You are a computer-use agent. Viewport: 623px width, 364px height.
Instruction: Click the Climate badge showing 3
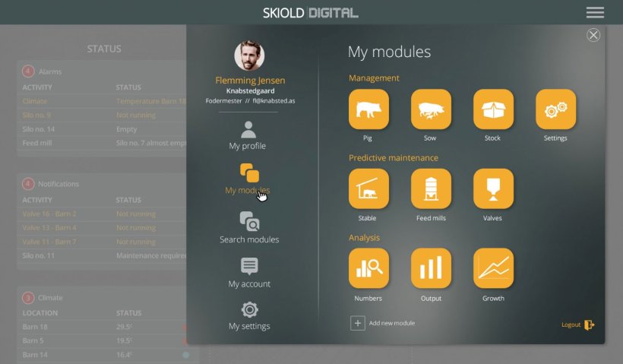pyautogui.click(x=28, y=298)
